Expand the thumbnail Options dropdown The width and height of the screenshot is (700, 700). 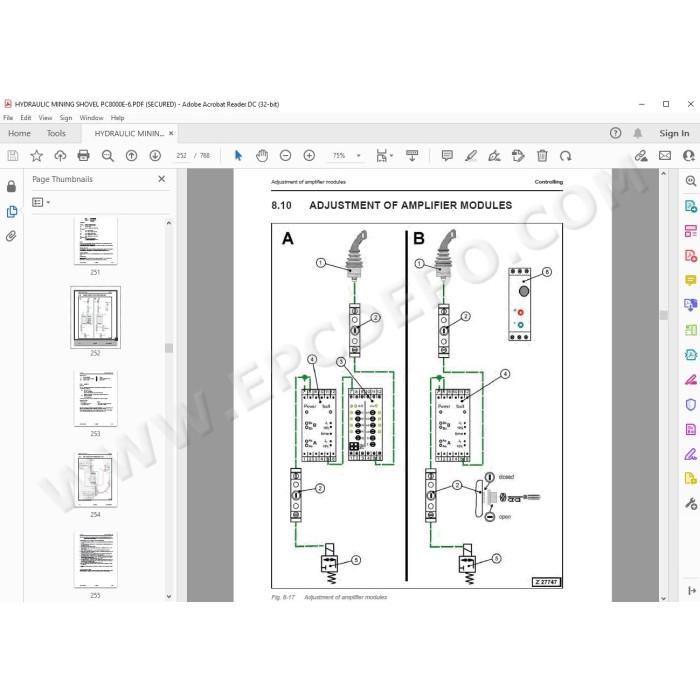click(41, 202)
